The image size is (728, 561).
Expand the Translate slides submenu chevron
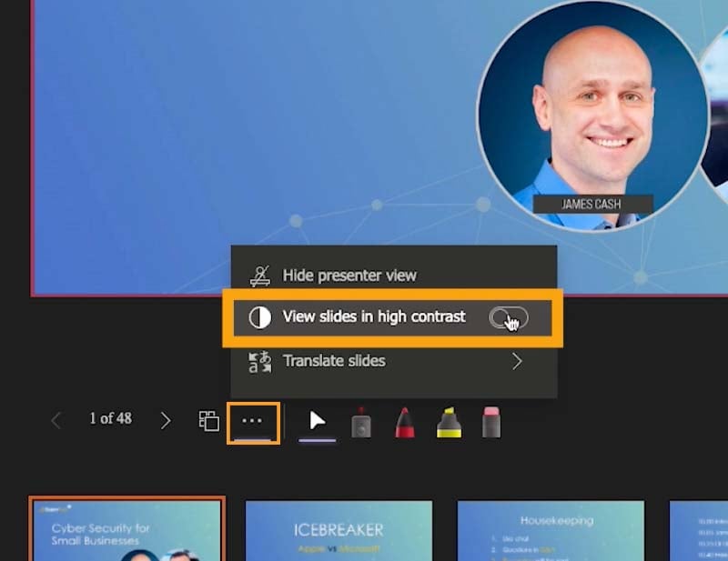pos(517,361)
